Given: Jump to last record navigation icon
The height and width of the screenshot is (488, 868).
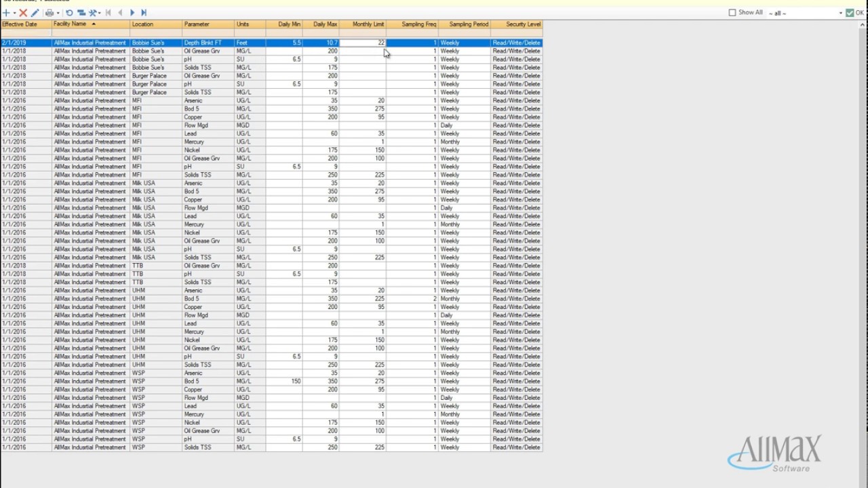Looking at the screenshot, I should [x=144, y=13].
